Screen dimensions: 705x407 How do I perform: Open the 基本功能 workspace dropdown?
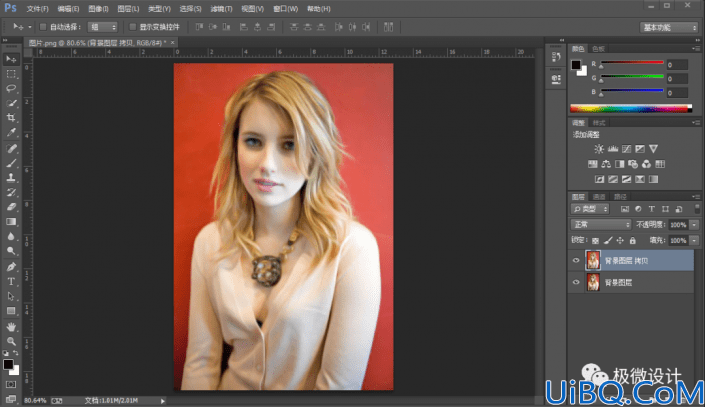click(669, 27)
